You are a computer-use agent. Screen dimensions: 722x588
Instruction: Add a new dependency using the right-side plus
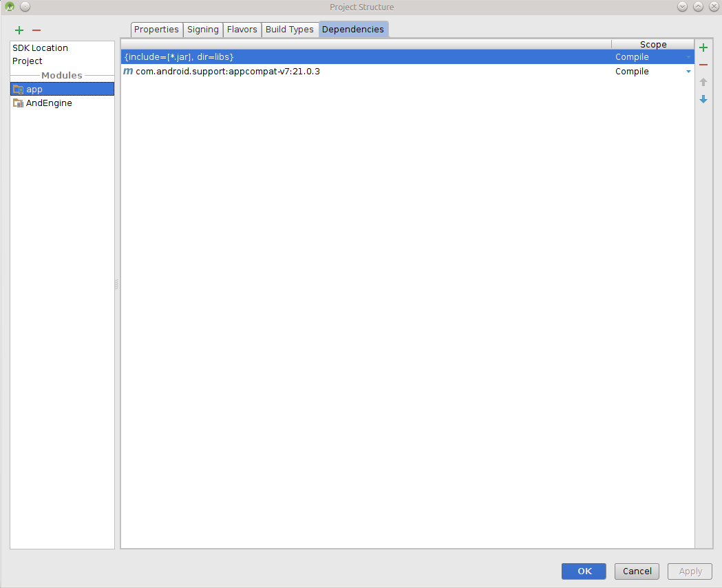[x=703, y=48]
